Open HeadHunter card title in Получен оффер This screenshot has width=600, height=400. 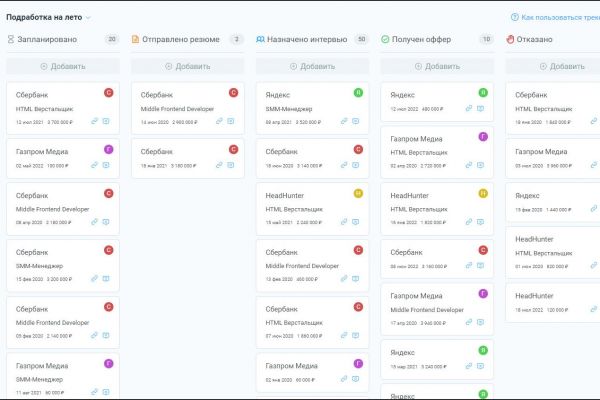click(x=409, y=196)
